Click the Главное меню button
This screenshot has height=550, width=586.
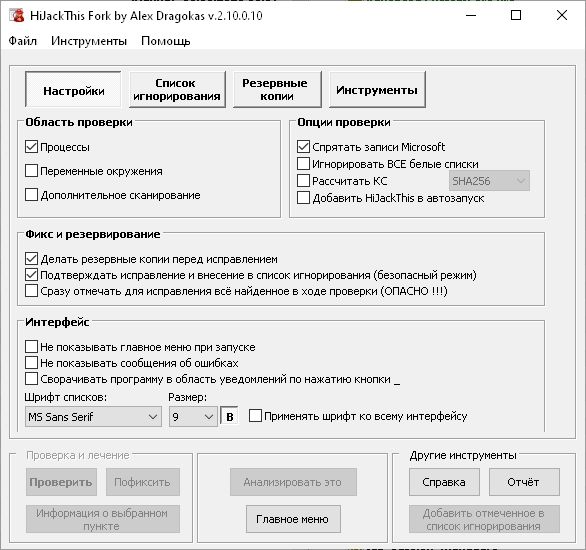coord(293,519)
